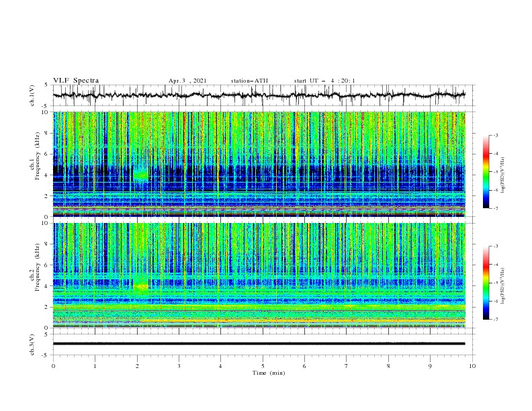The image size is (532, 411).
Task: Click the upper PSD color scale bar
Action: tap(486, 172)
